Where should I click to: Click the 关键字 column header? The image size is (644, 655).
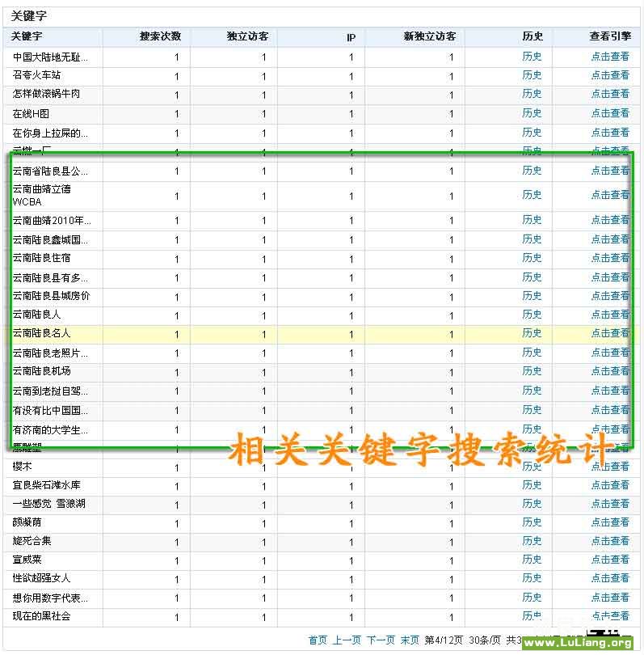[27, 36]
